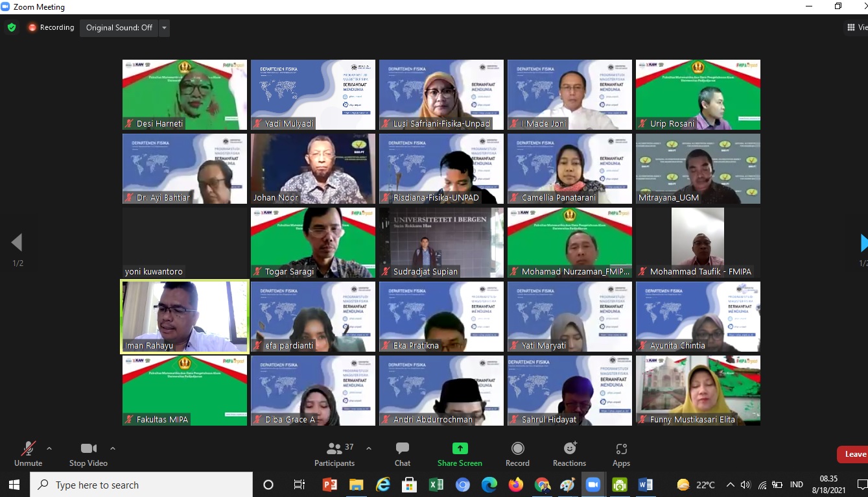The image size is (868, 497).
Task: Expand arrow next to Participants
Action: point(369,448)
